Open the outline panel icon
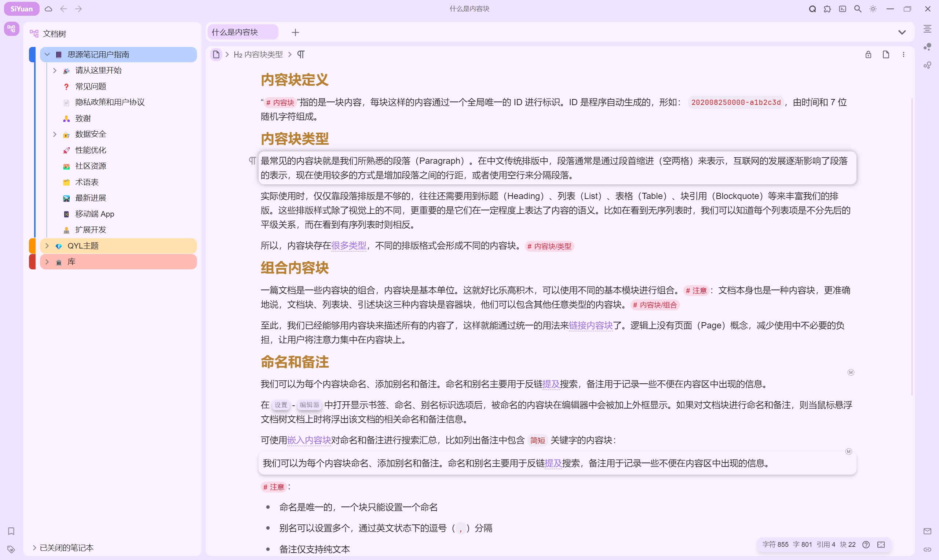This screenshot has width=939, height=560. (x=927, y=29)
